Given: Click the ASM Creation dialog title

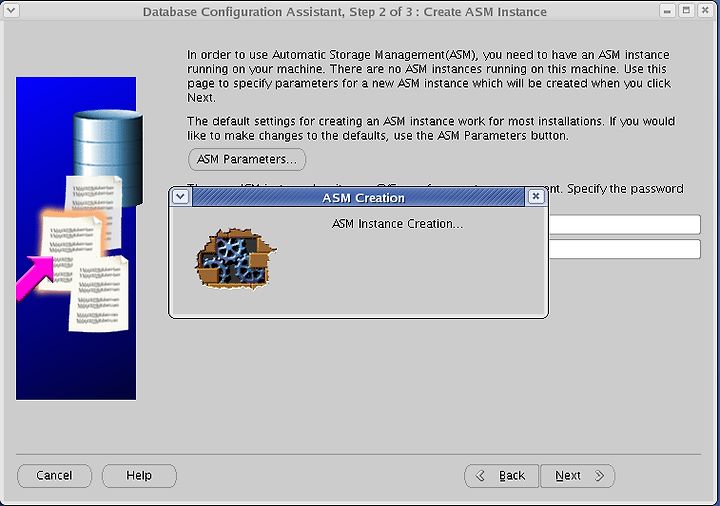Looking at the screenshot, I should [363, 198].
